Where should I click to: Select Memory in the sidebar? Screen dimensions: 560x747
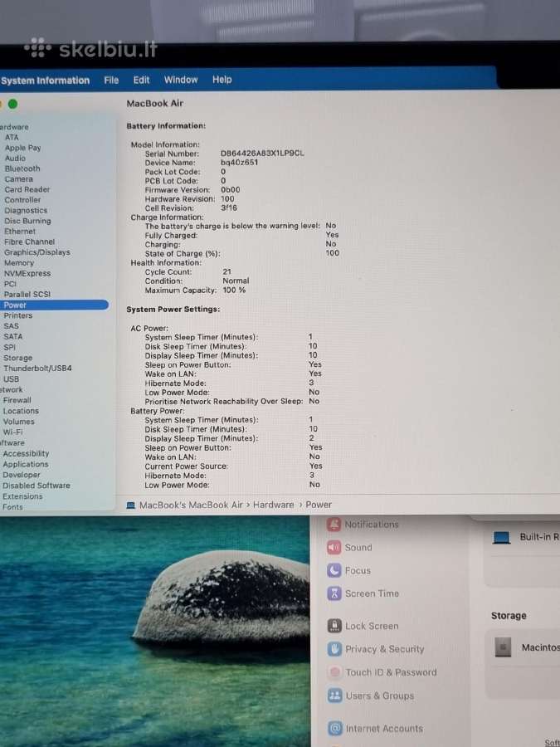coord(19,263)
